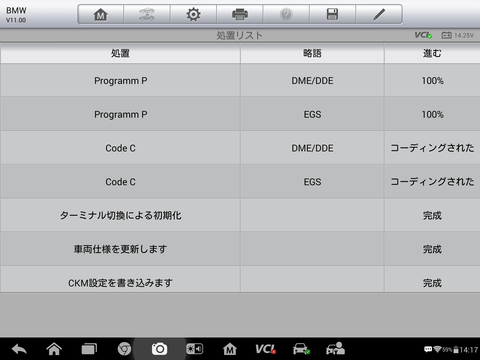Viewport: 480px width, 360px height.
Task: Tap the 14:17 clock in tray
Action: [469, 350]
